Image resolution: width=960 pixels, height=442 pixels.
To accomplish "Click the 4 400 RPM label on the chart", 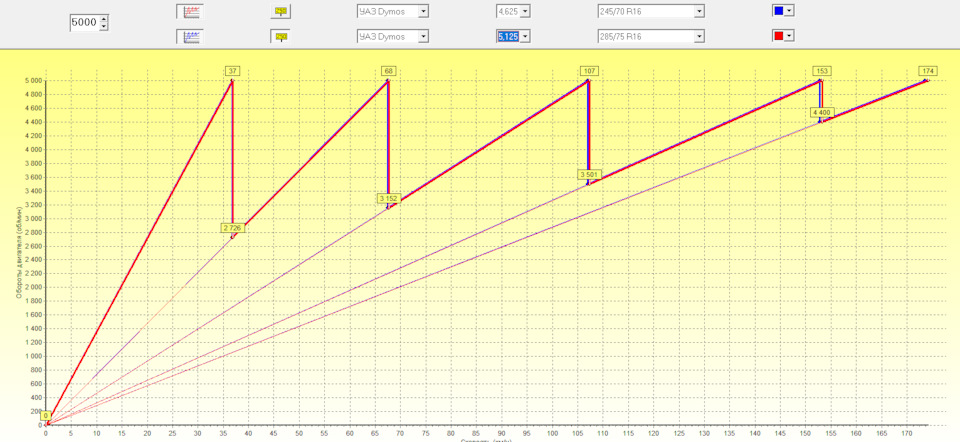I will point(822,113).
